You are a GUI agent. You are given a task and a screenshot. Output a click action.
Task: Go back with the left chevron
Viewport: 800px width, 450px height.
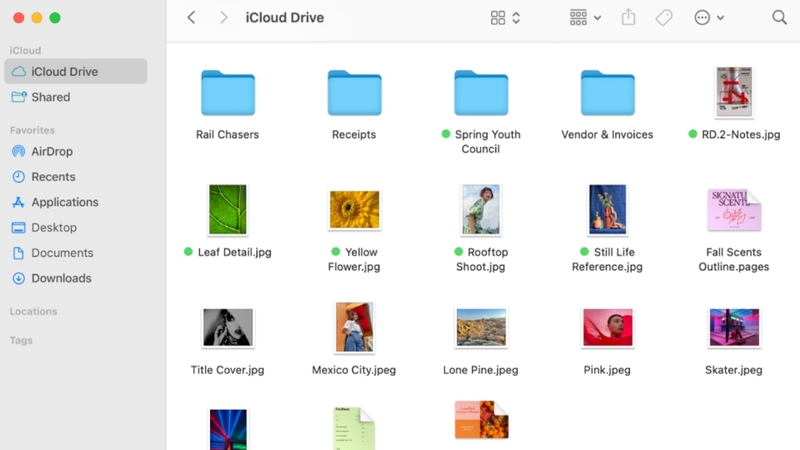pos(191,17)
